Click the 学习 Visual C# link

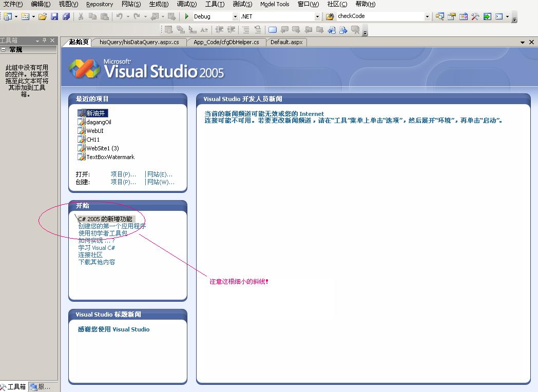(x=97, y=248)
